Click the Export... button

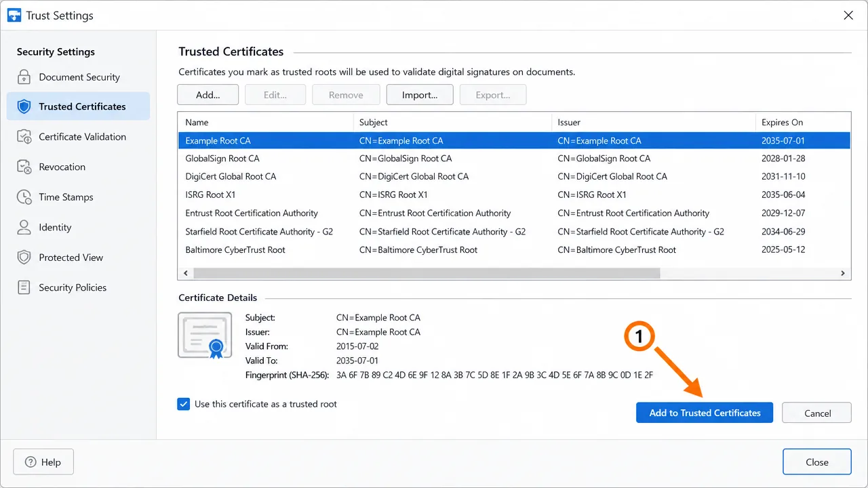(x=493, y=95)
